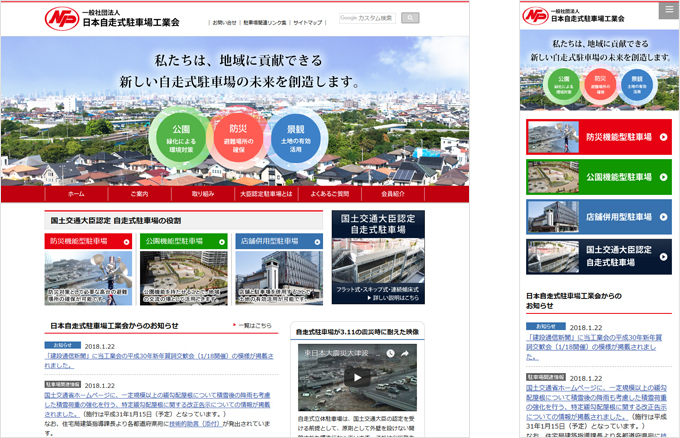Click in the Google カスタム検索 field
Screen dimensions: 680x438
(x=367, y=18)
